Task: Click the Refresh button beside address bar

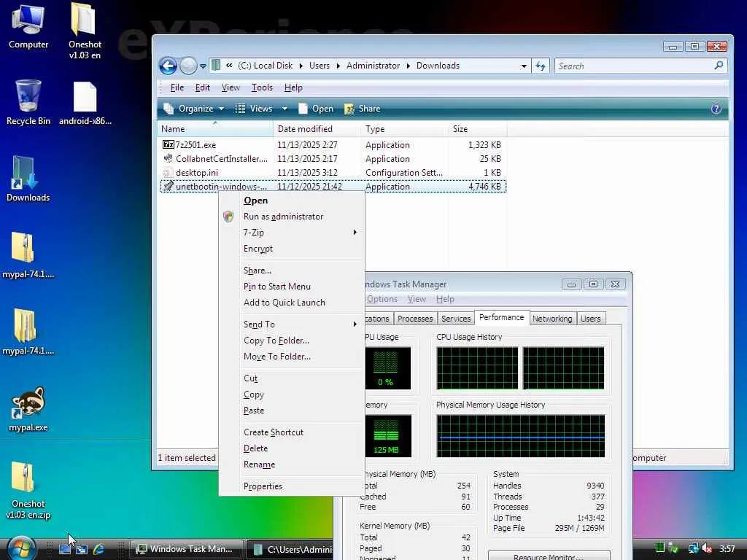Action: click(541, 66)
